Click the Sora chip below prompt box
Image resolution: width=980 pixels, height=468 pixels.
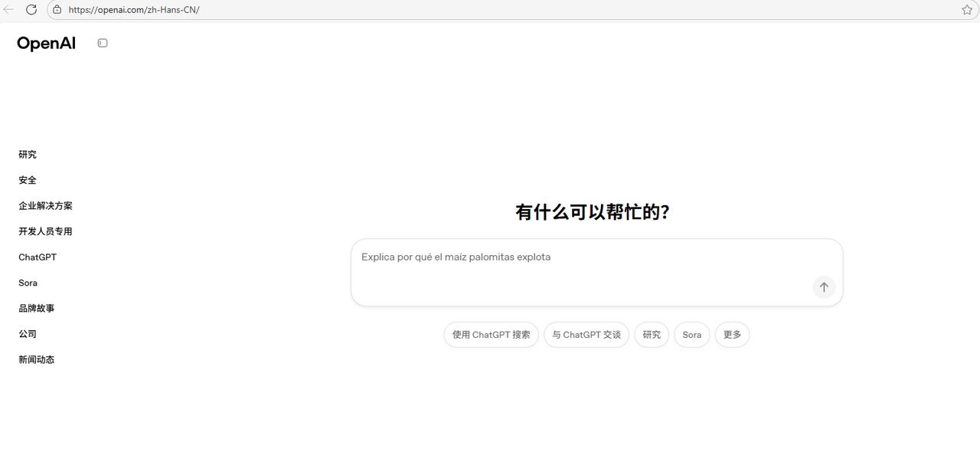pyautogui.click(x=692, y=335)
